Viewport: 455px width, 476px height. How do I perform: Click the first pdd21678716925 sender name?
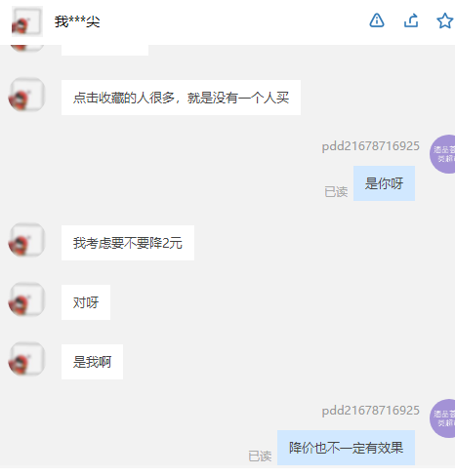(x=370, y=146)
